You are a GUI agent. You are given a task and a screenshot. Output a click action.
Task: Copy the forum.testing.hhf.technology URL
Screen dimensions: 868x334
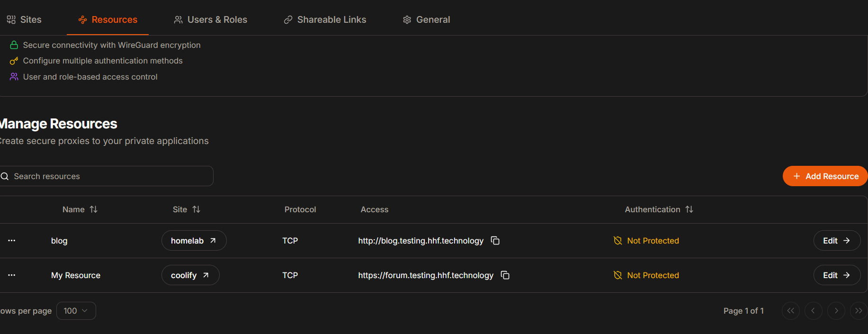505,275
